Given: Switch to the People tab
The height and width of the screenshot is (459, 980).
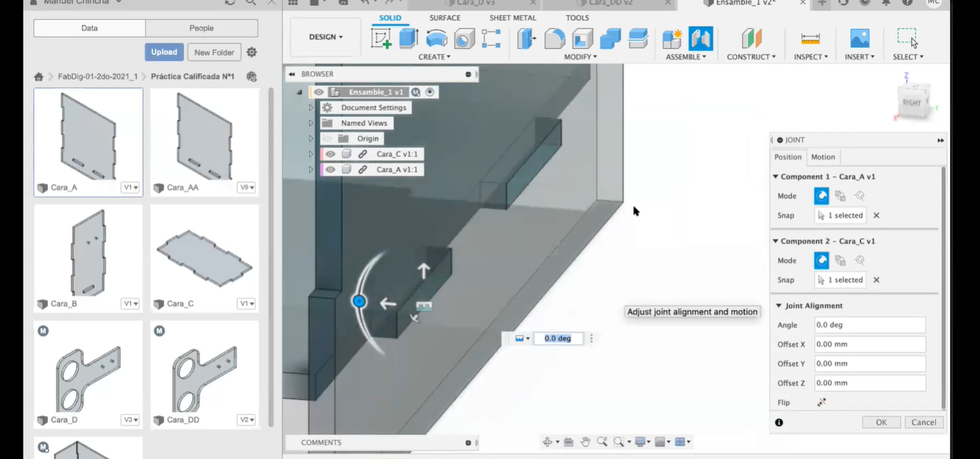Looking at the screenshot, I should [202, 29].
